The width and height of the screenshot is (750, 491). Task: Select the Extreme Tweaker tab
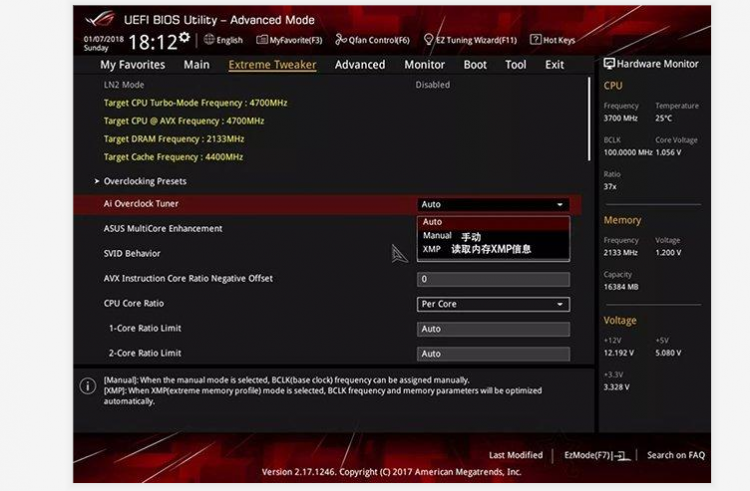[x=272, y=65]
